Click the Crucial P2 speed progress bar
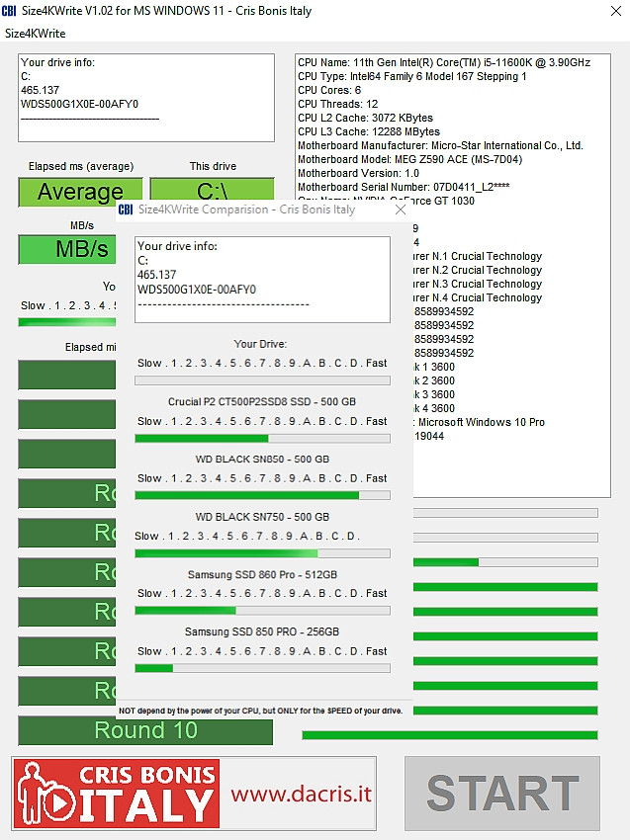The width and height of the screenshot is (630, 840). [262, 438]
